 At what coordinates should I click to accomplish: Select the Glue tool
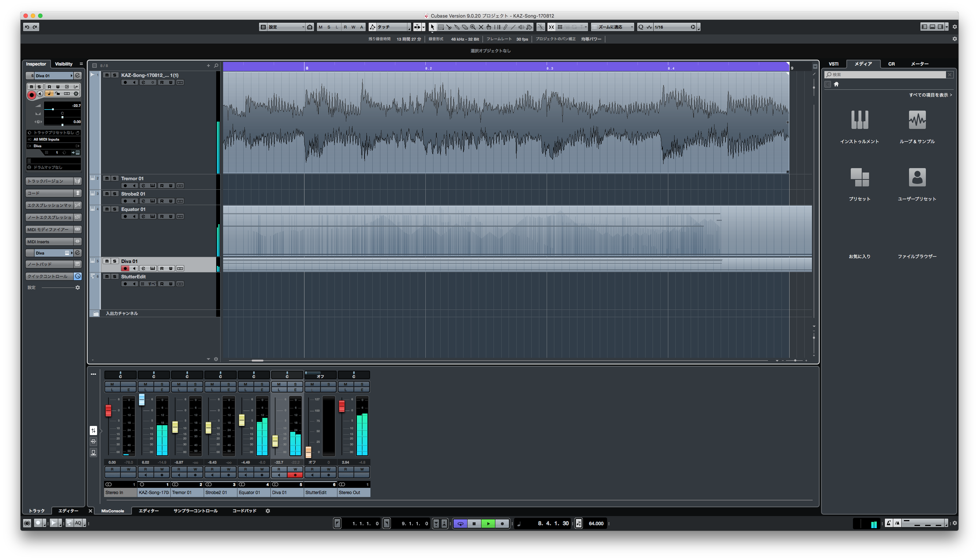[x=457, y=27]
